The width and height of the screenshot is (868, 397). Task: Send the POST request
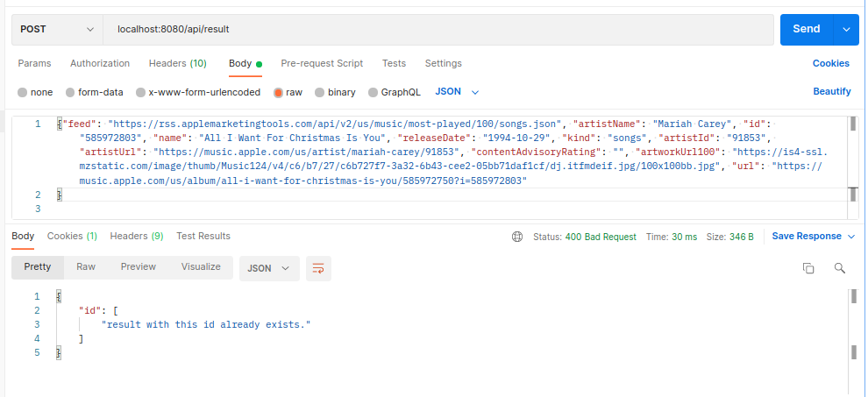(807, 29)
